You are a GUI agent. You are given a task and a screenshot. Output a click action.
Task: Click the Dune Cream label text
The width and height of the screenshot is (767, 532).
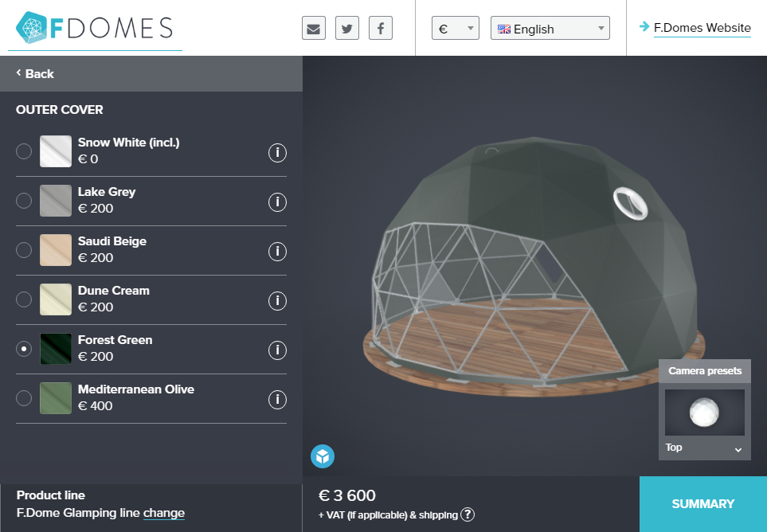click(113, 291)
